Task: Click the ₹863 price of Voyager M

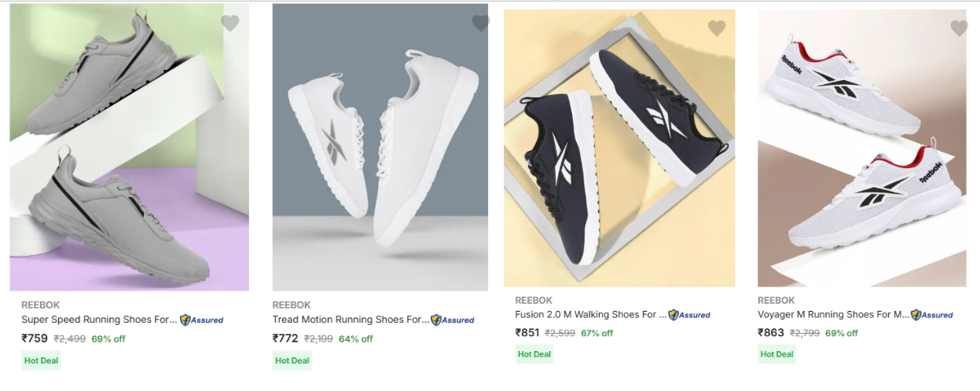Action: click(x=771, y=332)
